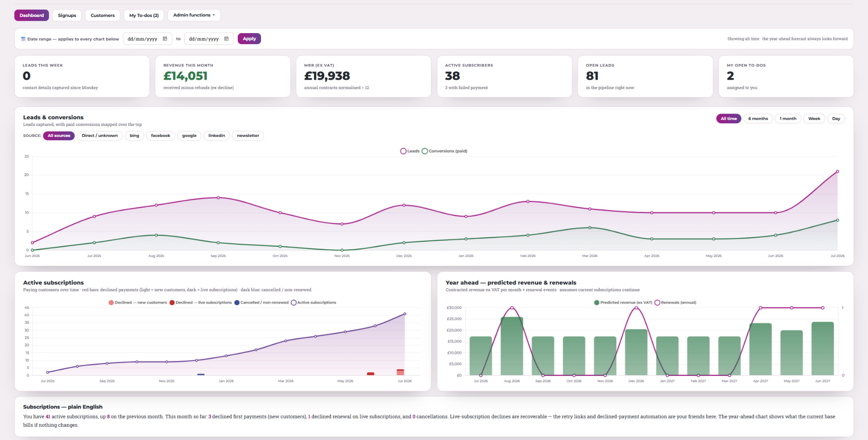
Task: Filter leads by linkedin source
Action: [x=217, y=136]
